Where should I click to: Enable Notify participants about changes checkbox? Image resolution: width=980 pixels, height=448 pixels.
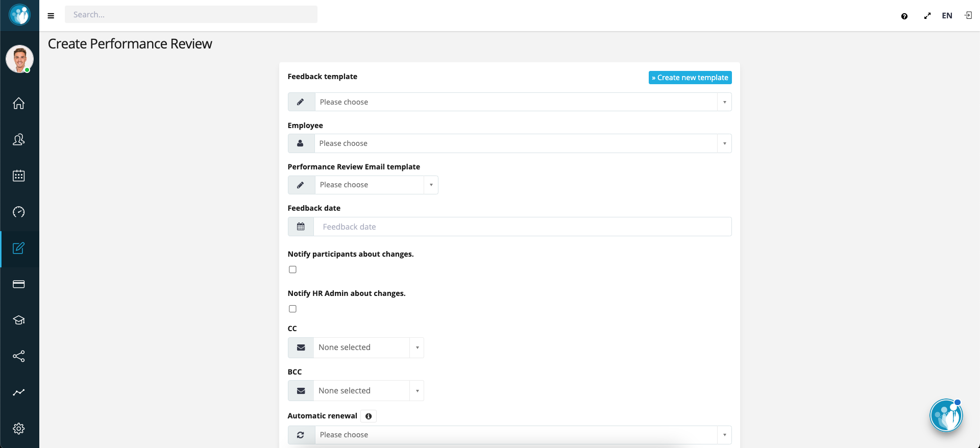tap(292, 269)
